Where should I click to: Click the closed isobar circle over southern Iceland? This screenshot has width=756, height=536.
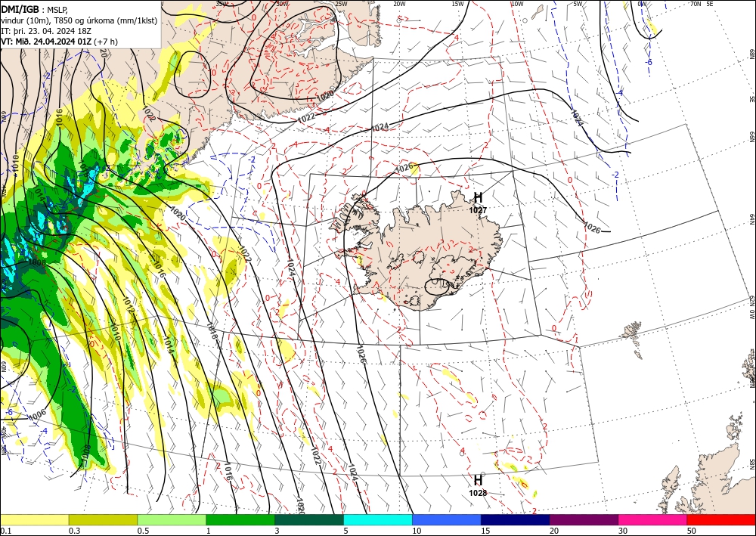437,287
